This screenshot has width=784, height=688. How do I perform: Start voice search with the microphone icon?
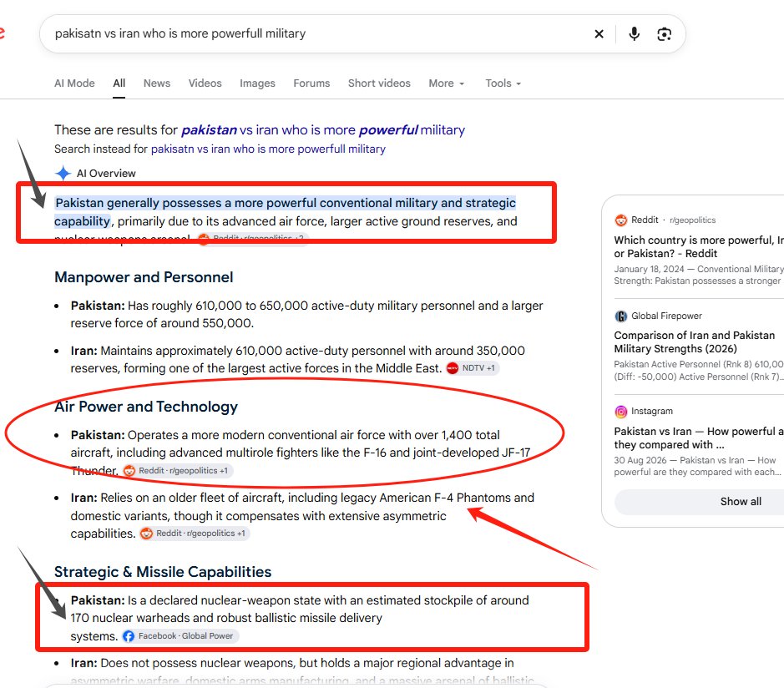(x=634, y=34)
